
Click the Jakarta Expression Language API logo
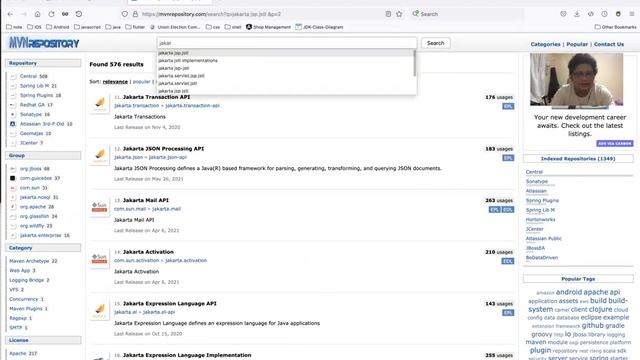pos(100,310)
